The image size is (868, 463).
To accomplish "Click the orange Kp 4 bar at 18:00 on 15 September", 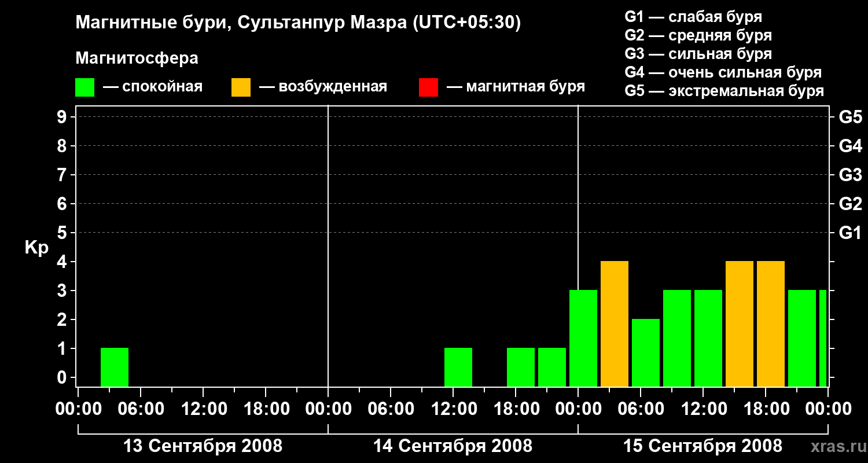I will pyautogui.click(x=771, y=324).
